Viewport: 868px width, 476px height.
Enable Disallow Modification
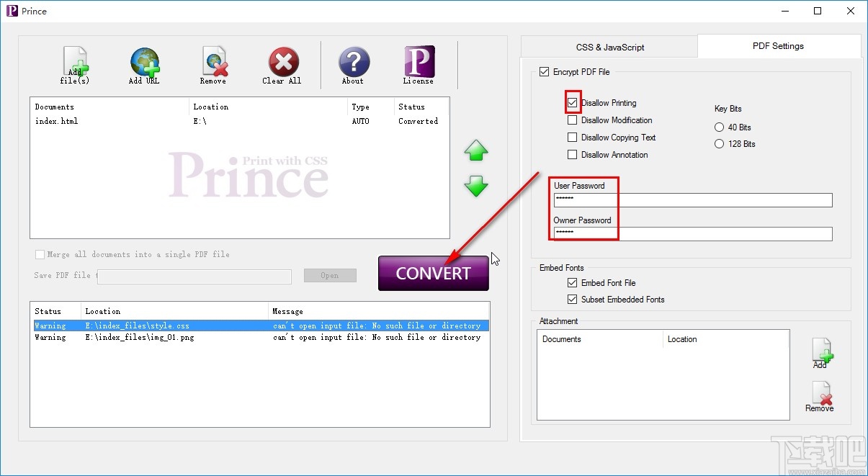(573, 120)
